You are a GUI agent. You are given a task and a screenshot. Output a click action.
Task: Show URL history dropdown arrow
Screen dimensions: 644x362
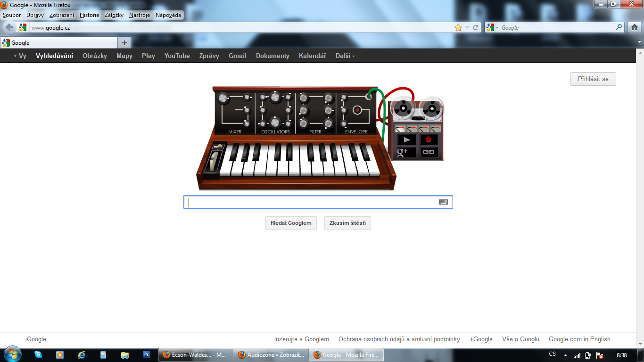click(x=467, y=28)
